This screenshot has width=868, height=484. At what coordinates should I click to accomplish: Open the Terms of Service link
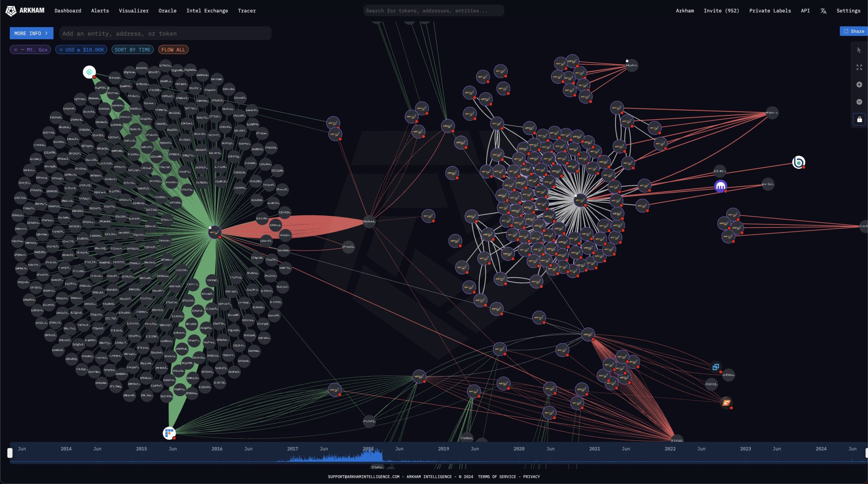tap(497, 477)
